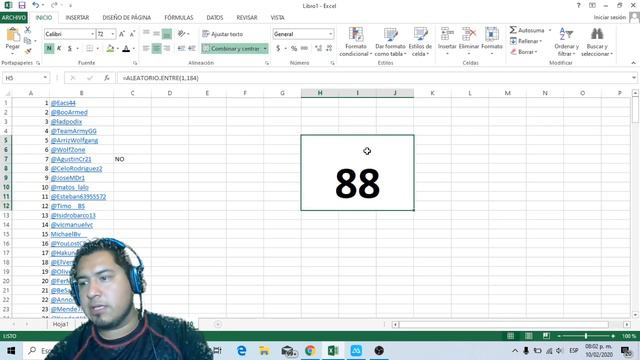Image resolution: width=640 pixels, height=360 pixels.
Task: Click the Undo arrow icon
Action: pyautogui.click(x=36, y=5)
